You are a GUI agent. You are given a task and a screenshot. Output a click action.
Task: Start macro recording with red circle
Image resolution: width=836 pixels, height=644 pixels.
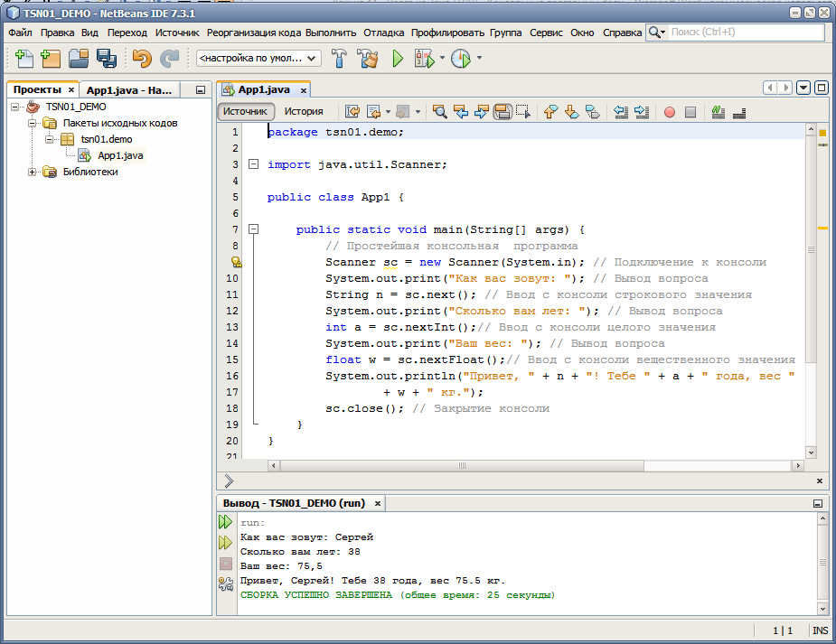pyautogui.click(x=670, y=112)
